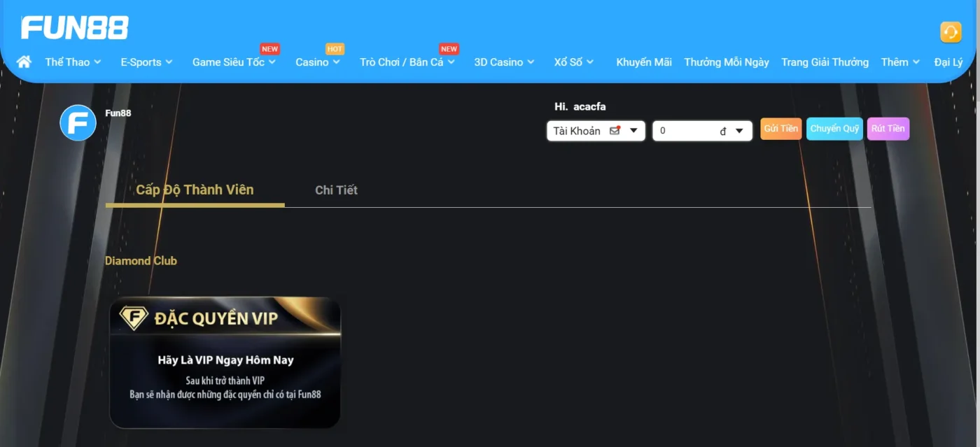This screenshot has width=980, height=447.
Task: Click the gold shield badge on VIP card
Action: (133, 318)
